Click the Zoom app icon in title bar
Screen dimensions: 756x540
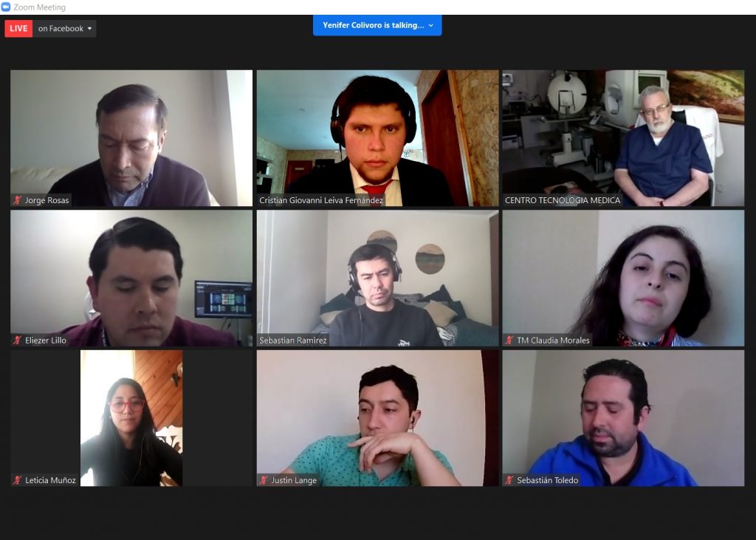[6, 7]
